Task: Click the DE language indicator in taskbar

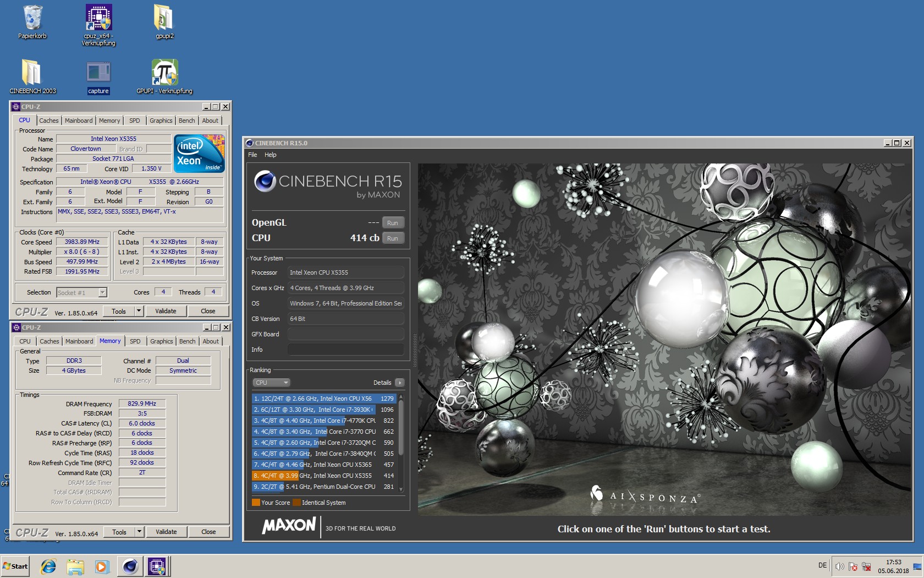Action: click(x=822, y=565)
